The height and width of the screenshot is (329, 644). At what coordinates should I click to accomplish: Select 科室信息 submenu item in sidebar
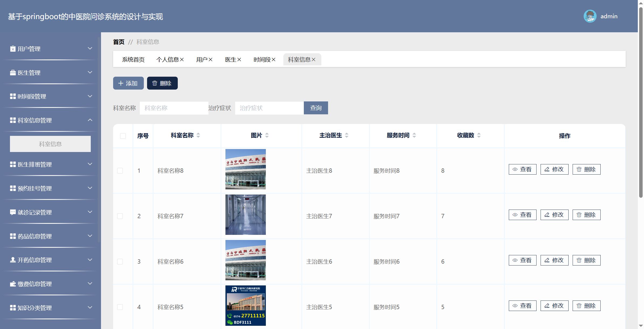50,144
